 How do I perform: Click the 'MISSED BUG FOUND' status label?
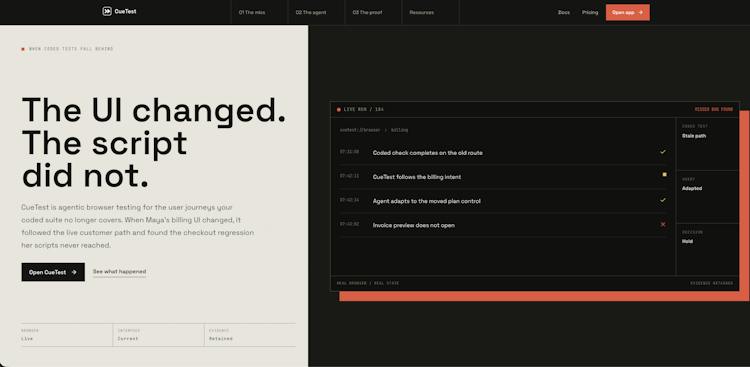coord(714,110)
